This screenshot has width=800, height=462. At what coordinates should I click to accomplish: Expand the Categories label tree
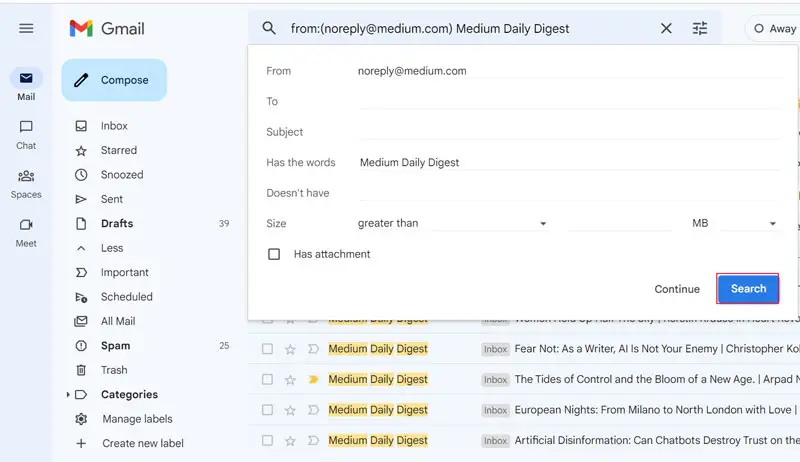[x=68, y=395]
